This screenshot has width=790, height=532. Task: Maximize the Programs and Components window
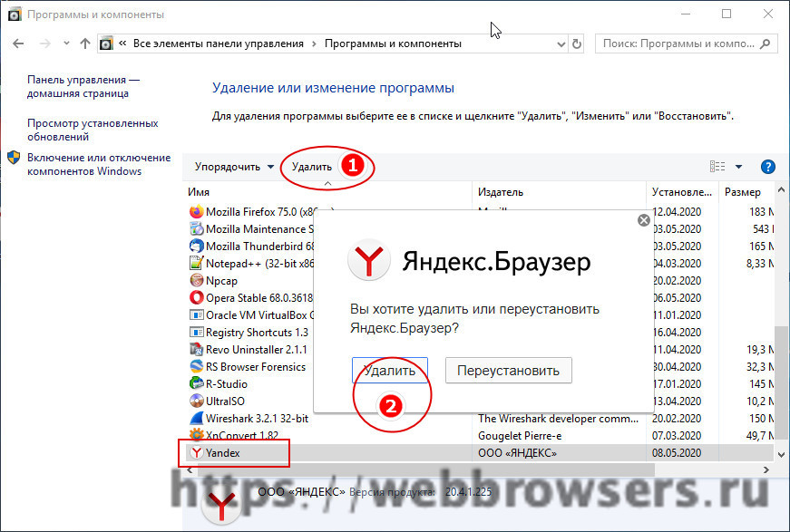point(727,15)
